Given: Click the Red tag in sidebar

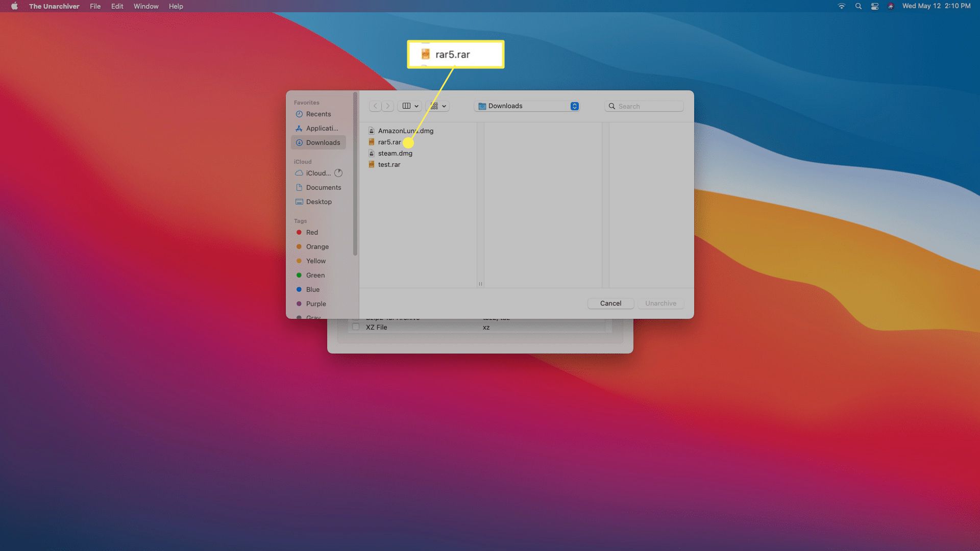Looking at the screenshot, I should (x=311, y=232).
